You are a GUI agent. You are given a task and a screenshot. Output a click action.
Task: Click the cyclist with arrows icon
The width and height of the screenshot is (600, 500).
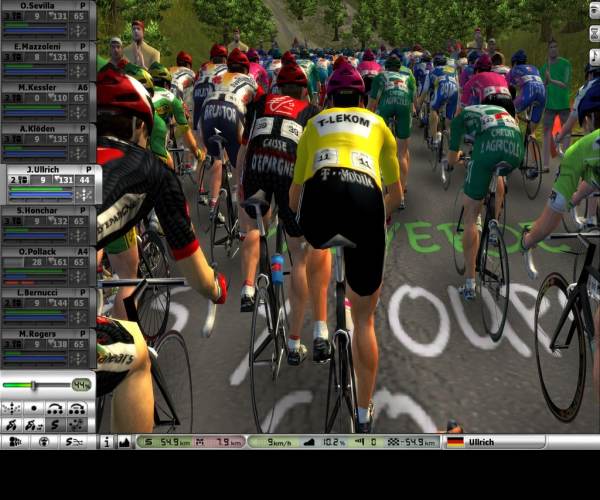point(34,425)
